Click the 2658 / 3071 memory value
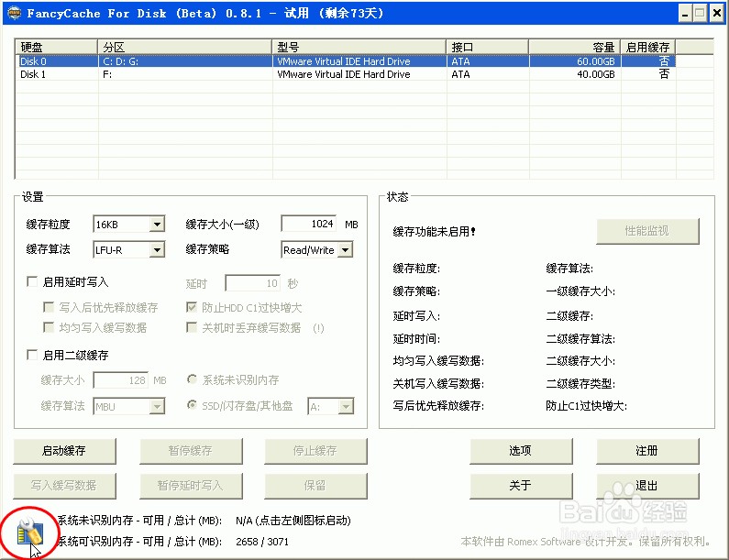729x560 pixels. pyautogui.click(x=262, y=542)
